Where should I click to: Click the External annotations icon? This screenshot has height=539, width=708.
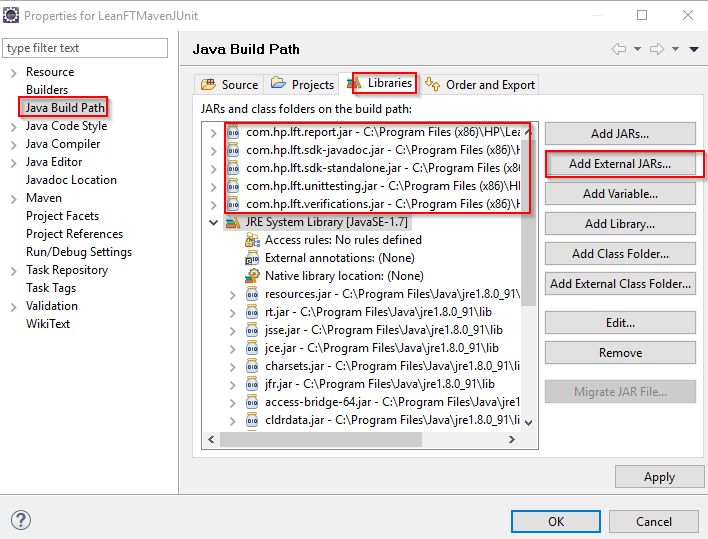tap(252, 258)
